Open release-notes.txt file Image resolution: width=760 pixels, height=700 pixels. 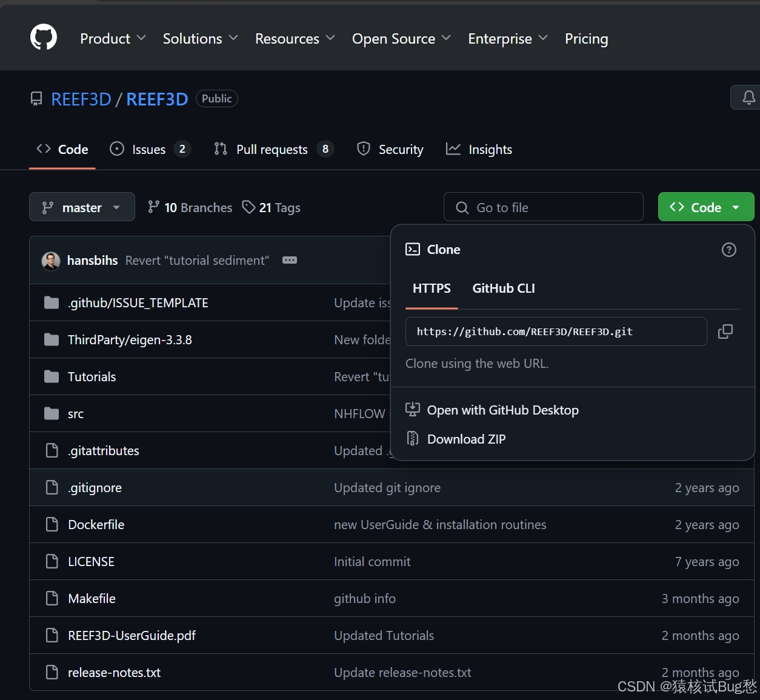114,672
